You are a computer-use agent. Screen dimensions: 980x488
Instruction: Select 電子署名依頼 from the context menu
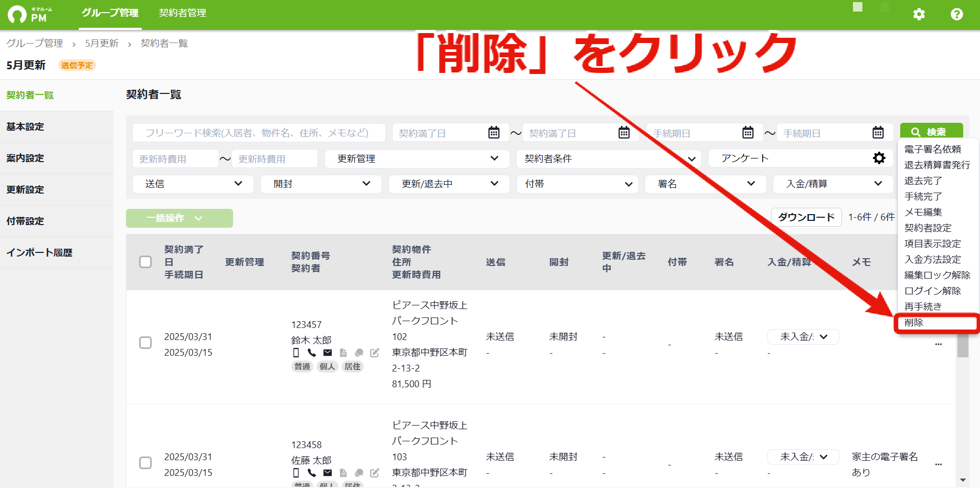[932, 150]
